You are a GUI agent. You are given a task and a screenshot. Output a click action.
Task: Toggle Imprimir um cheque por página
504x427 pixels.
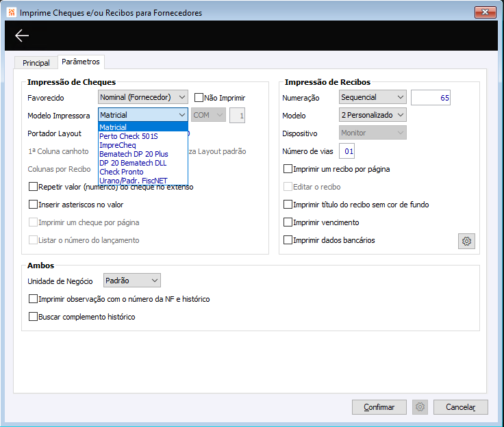coord(33,222)
